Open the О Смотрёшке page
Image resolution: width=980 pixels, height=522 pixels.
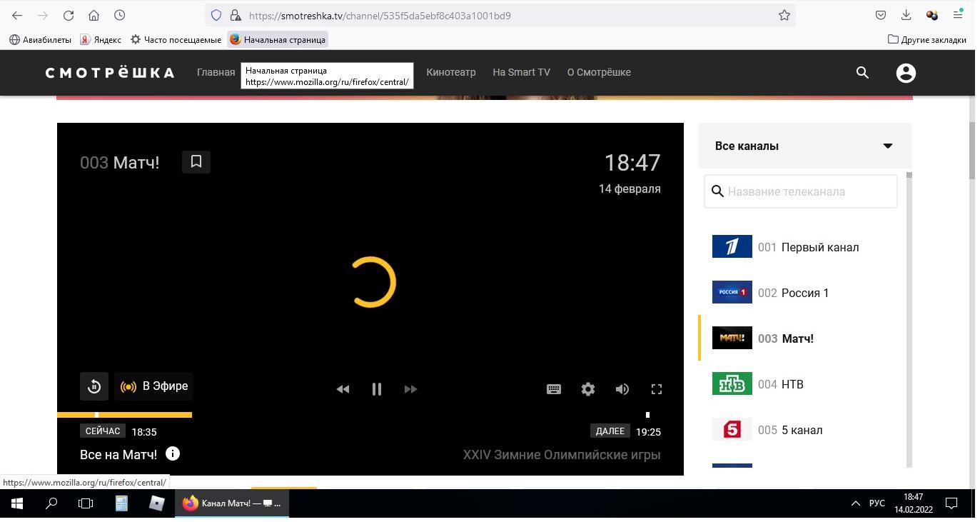point(599,72)
